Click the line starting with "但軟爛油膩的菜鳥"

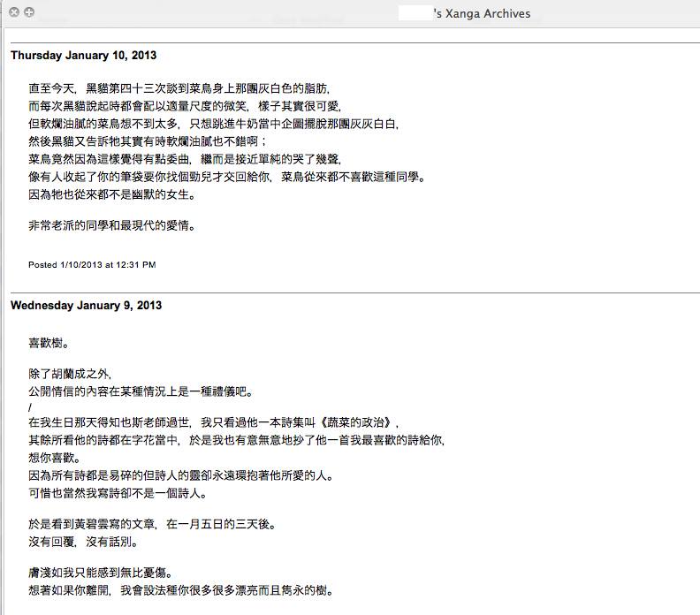(x=202, y=124)
